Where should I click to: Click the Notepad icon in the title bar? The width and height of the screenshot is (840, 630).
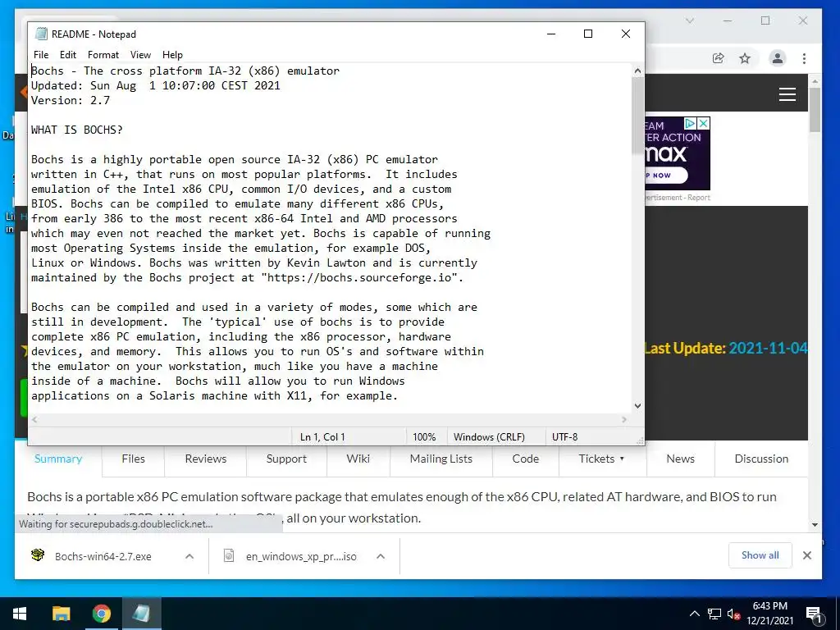(41, 34)
